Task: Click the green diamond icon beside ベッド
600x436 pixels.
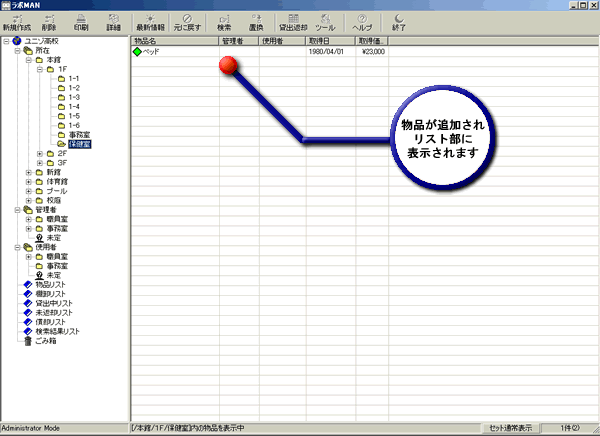Action: pyautogui.click(x=137, y=51)
